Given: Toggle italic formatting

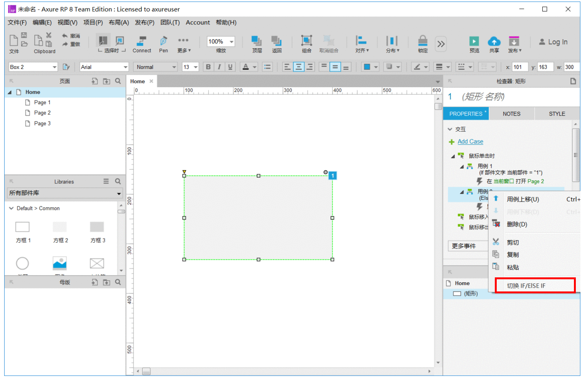Looking at the screenshot, I should [x=219, y=67].
